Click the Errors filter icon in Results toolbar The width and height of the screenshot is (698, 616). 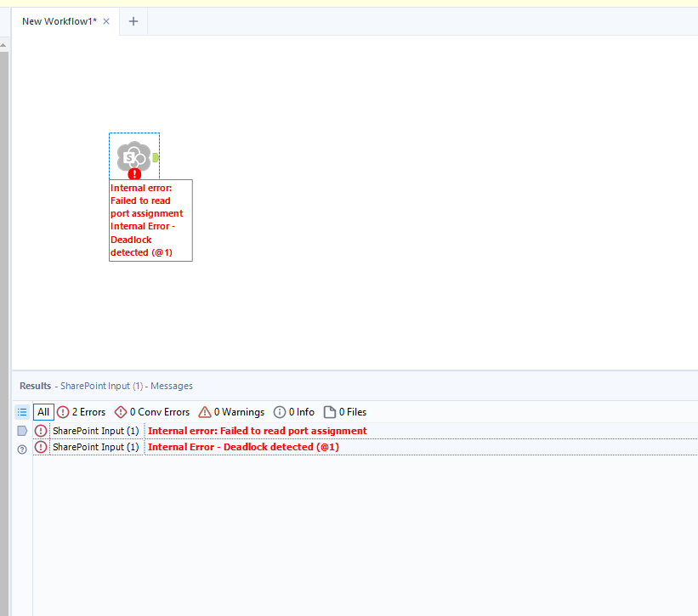63,412
